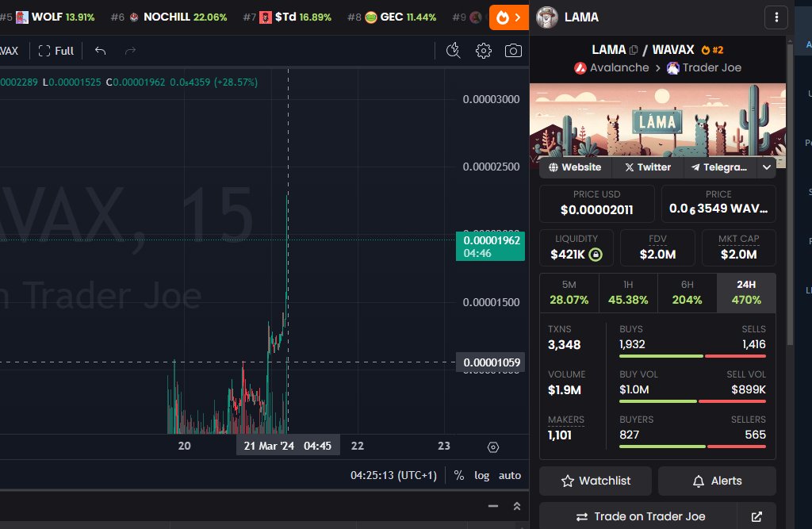Take a chart snapshot with camera icon
This screenshot has height=529, width=812.
point(513,51)
